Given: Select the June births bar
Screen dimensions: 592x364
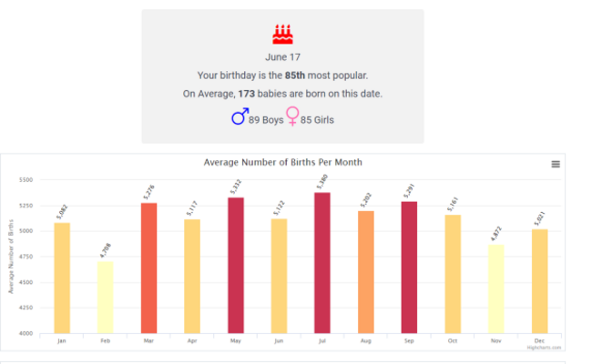Looking at the screenshot, I should pos(279,276).
